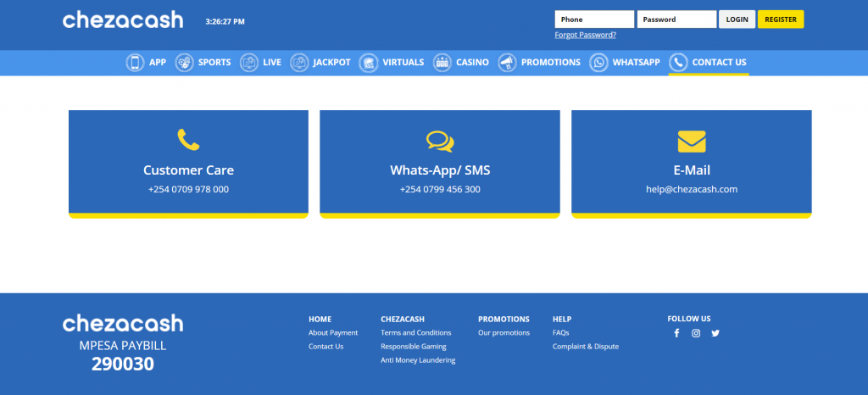Select CONTACT US in the navigation bar

[719, 63]
